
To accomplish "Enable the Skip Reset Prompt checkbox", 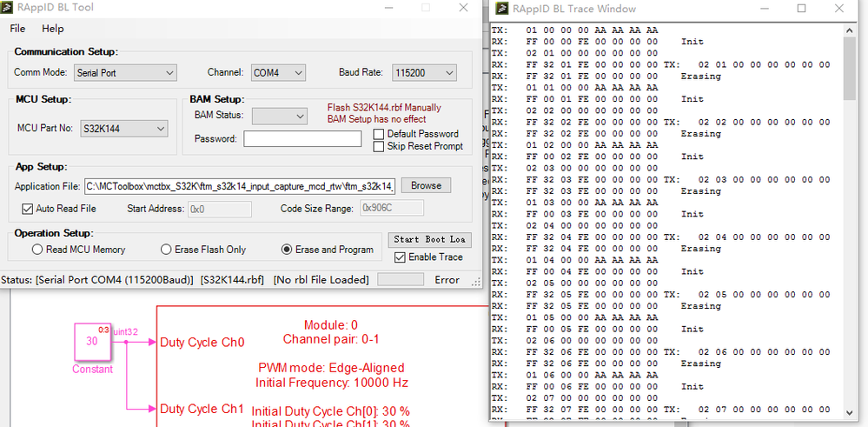I will pos(379,146).
